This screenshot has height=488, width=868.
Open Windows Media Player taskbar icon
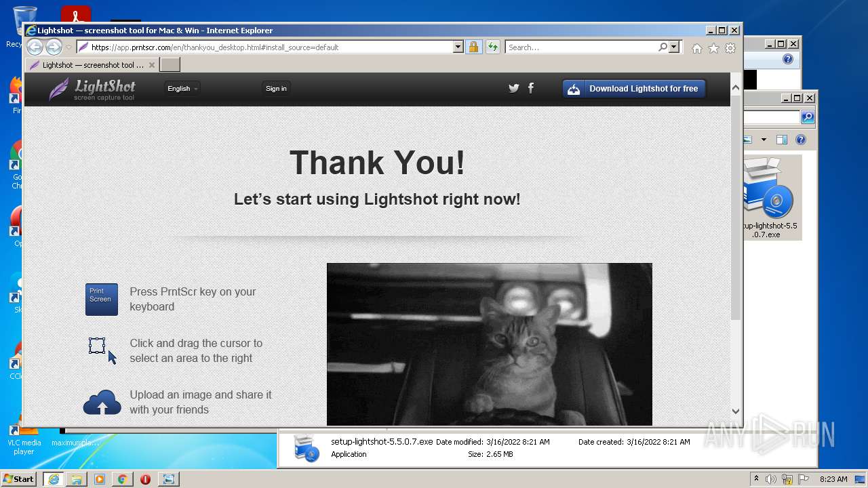(100, 479)
